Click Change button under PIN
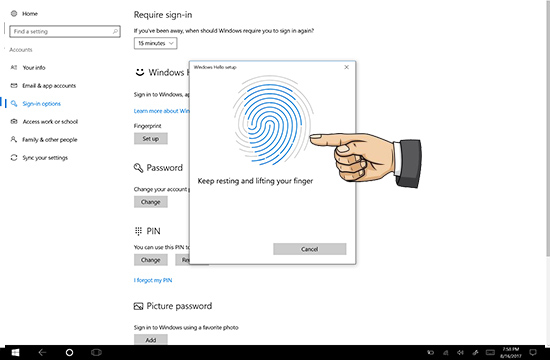550x360 pixels. (x=150, y=260)
